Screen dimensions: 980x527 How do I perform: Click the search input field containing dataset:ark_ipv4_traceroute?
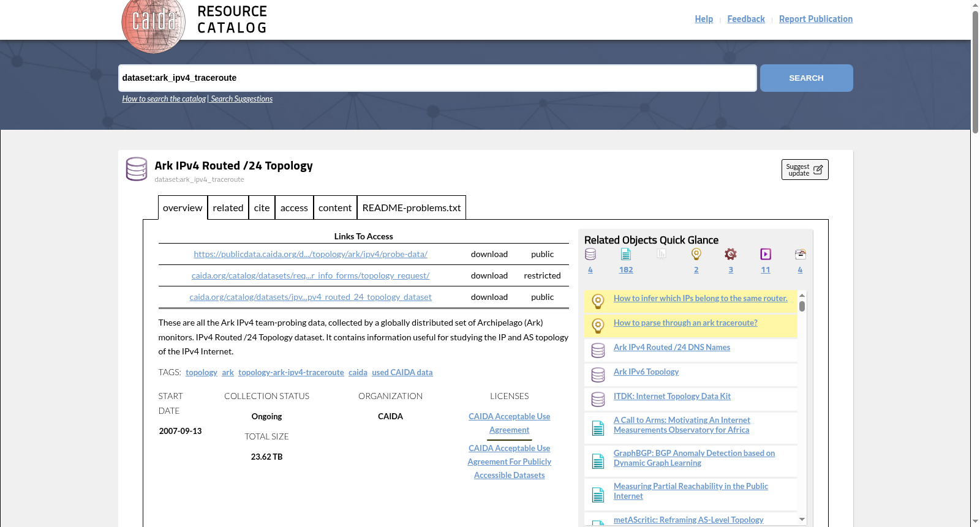click(437, 78)
